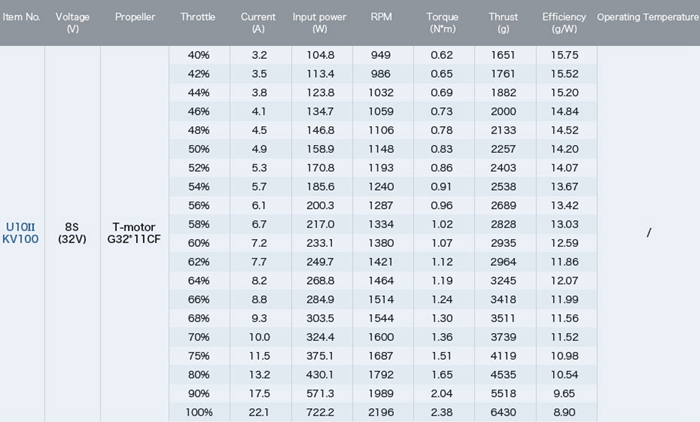Click the Torque (N*m) column header

pyautogui.click(x=442, y=23)
